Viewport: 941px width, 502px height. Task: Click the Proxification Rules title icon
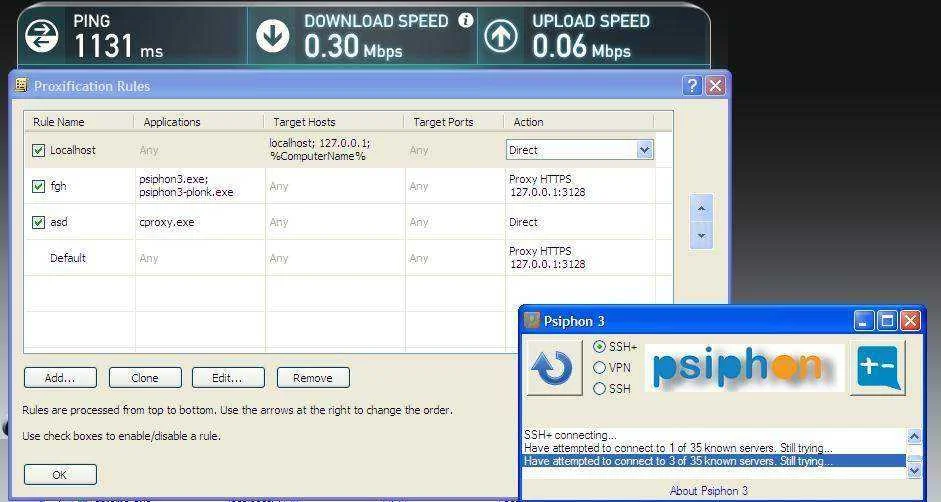pyautogui.click(x=22, y=85)
